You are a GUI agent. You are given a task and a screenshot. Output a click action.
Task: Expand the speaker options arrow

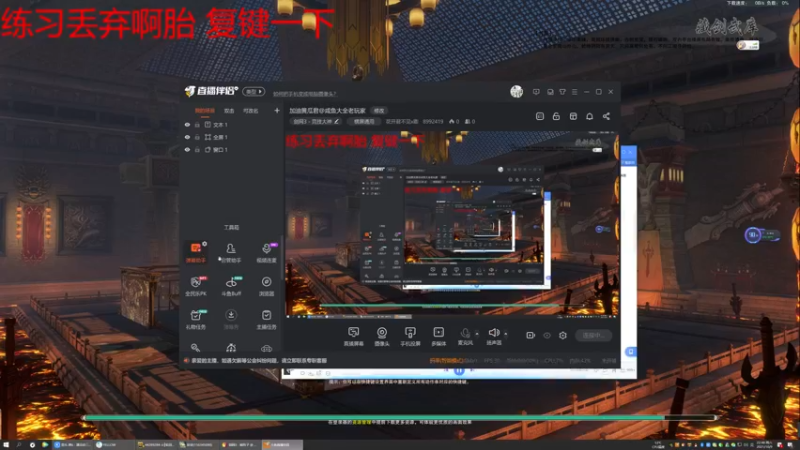(x=506, y=334)
